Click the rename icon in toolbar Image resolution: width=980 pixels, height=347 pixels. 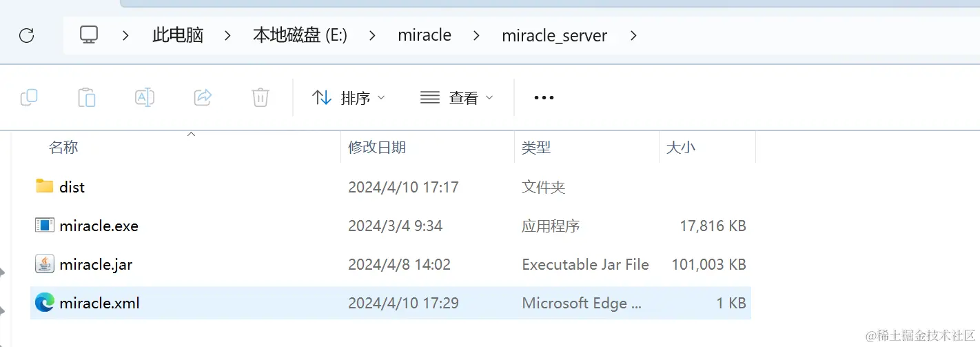144,98
